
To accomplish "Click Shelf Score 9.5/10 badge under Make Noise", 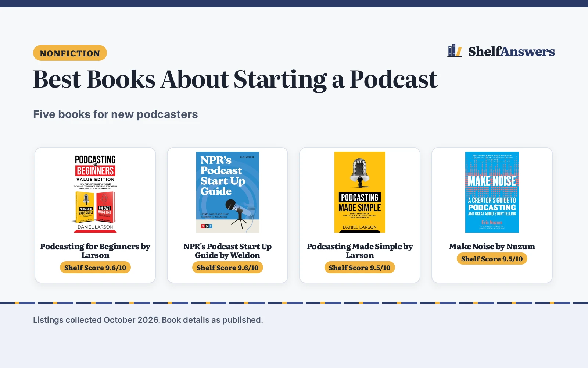I will click(x=492, y=259).
